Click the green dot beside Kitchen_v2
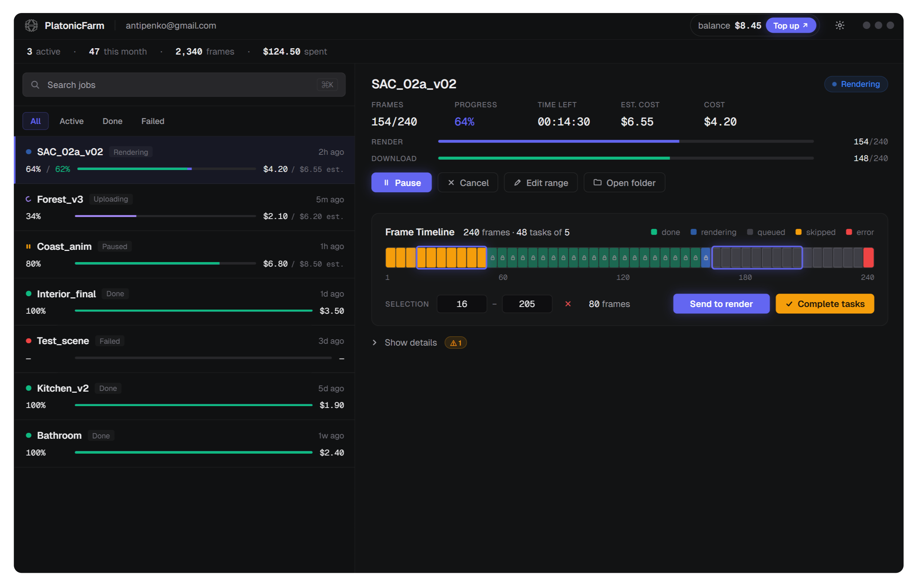 (x=28, y=388)
